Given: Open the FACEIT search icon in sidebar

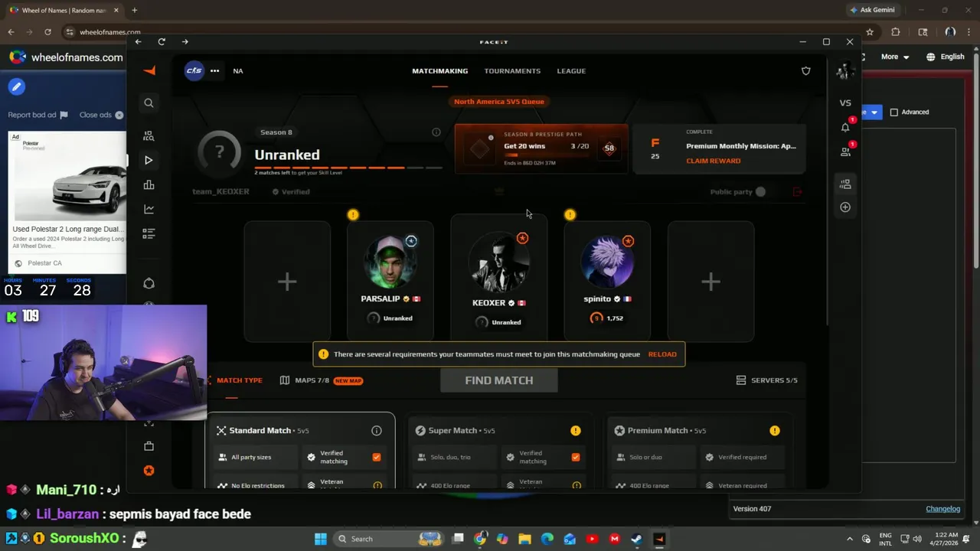Looking at the screenshot, I should point(149,103).
